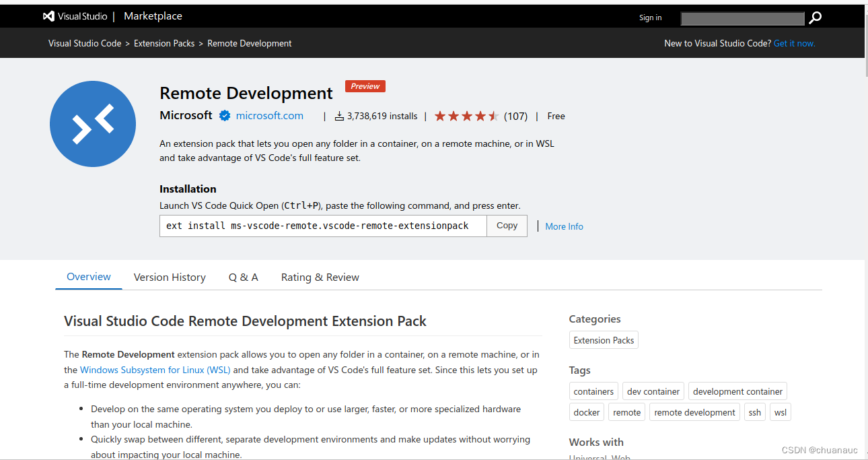
Task: Click the verified publisher badge next to Microsoft
Action: coord(225,116)
